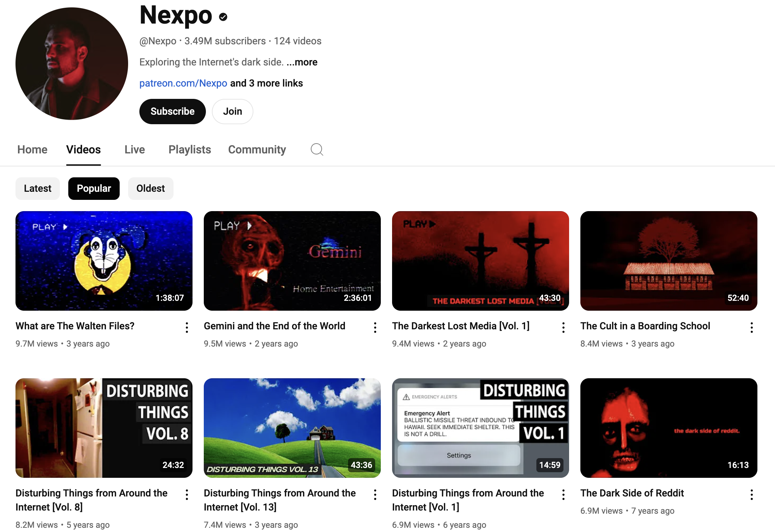Open the patreon.com/Nexpo link
The image size is (775, 532).
click(183, 83)
